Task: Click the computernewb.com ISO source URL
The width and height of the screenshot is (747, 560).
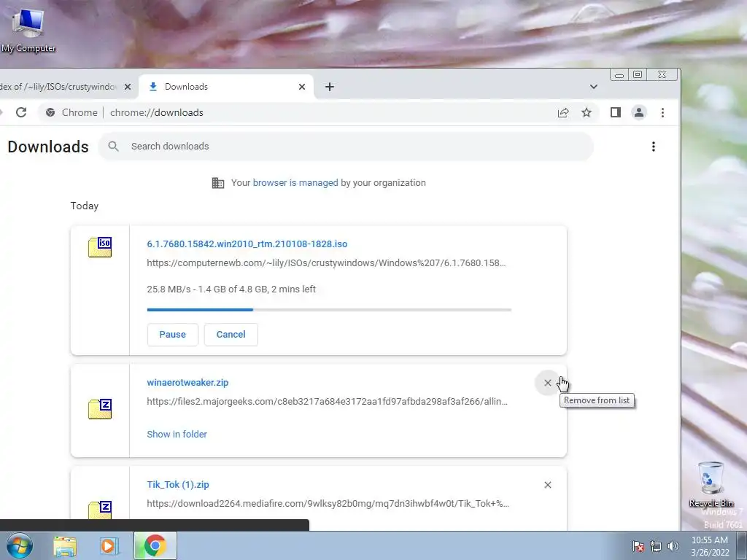Action: click(x=326, y=262)
